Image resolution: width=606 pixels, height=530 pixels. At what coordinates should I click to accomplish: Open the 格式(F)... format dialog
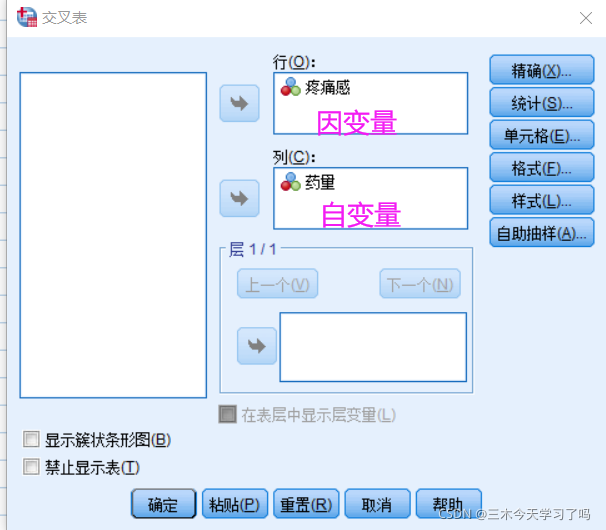pos(541,167)
